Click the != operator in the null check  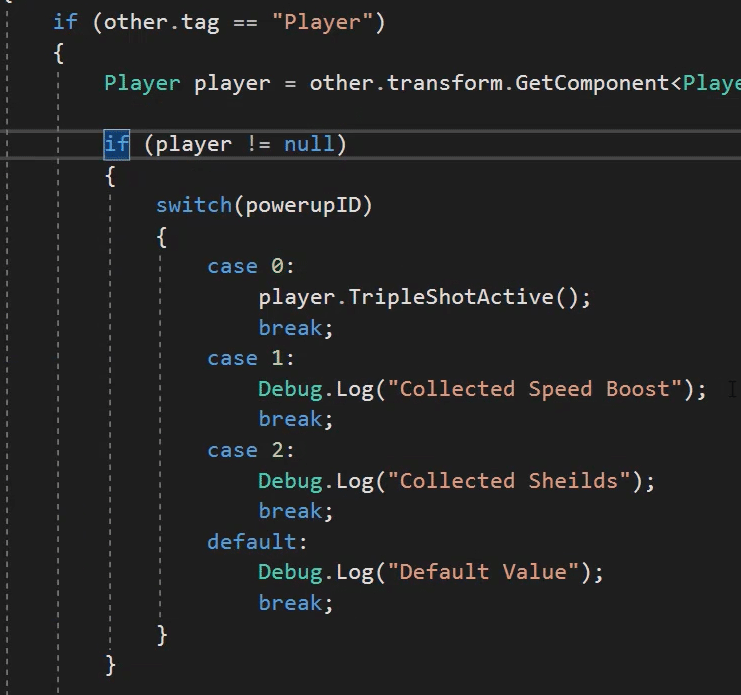click(x=258, y=144)
